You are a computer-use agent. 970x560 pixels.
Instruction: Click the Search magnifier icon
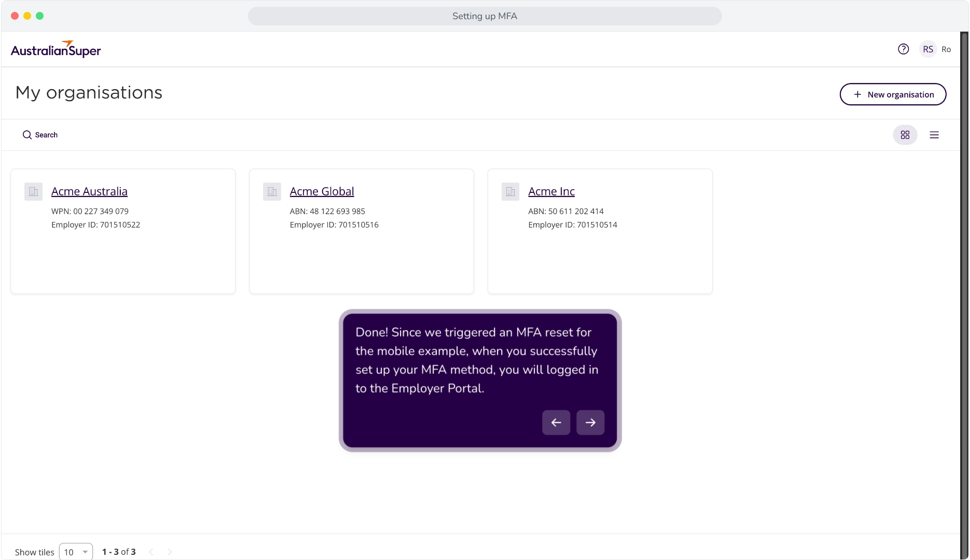click(x=27, y=135)
